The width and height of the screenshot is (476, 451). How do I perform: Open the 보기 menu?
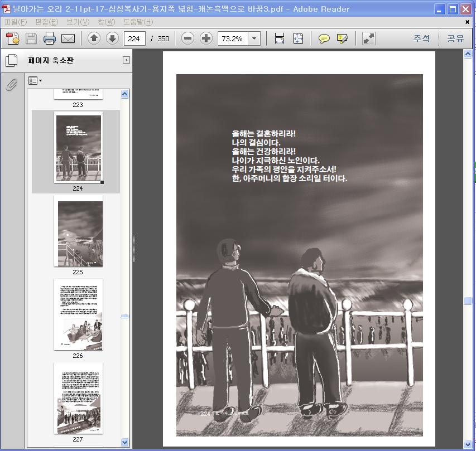pos(78,22)
